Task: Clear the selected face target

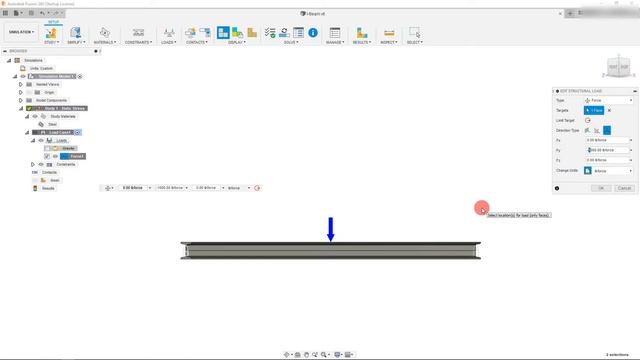Action: (x=609, y=110)
